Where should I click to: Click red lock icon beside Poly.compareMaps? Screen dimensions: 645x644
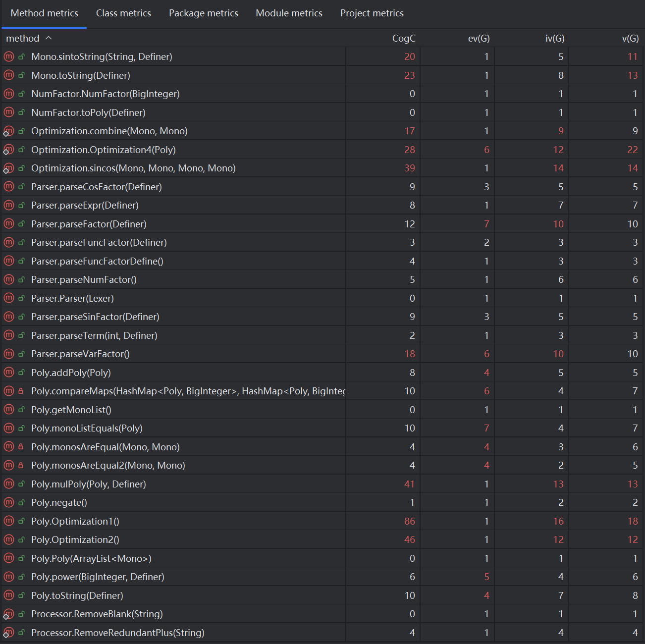pyautogui.click(x=21, y=391)
